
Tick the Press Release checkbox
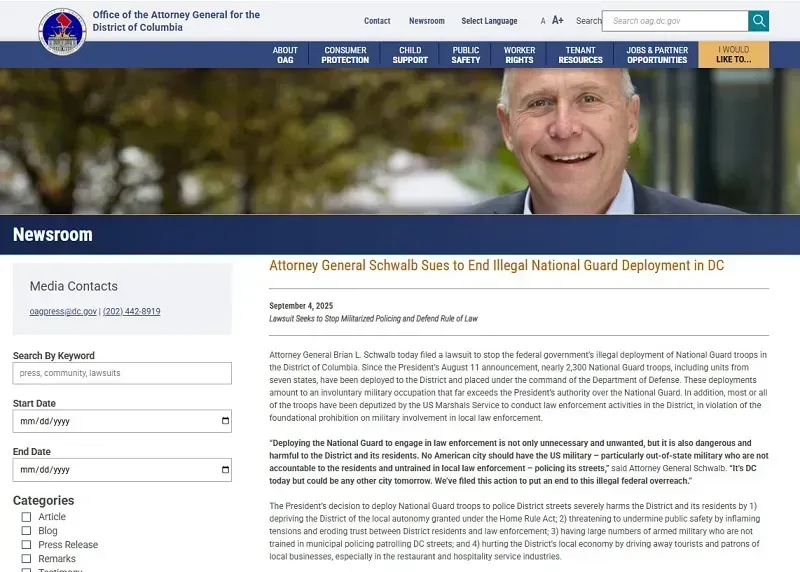point(27,544)
